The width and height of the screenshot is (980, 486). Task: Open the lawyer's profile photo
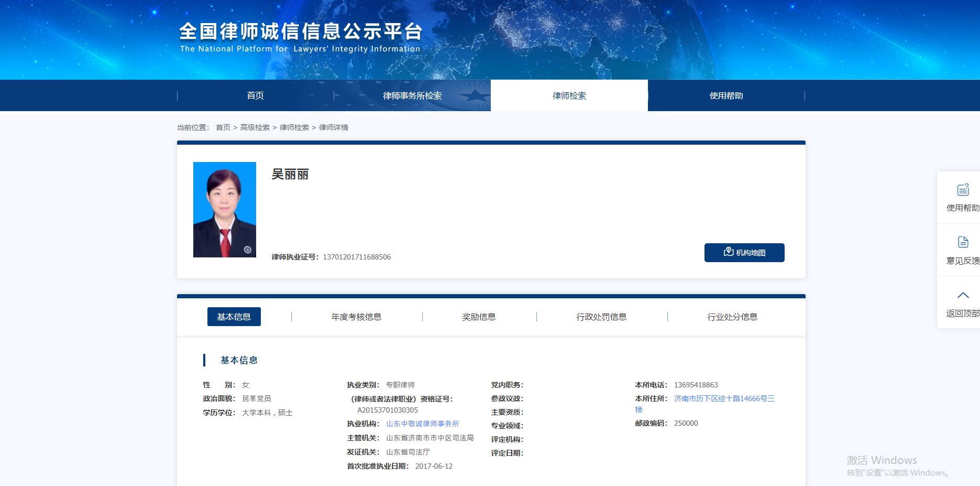224,209
